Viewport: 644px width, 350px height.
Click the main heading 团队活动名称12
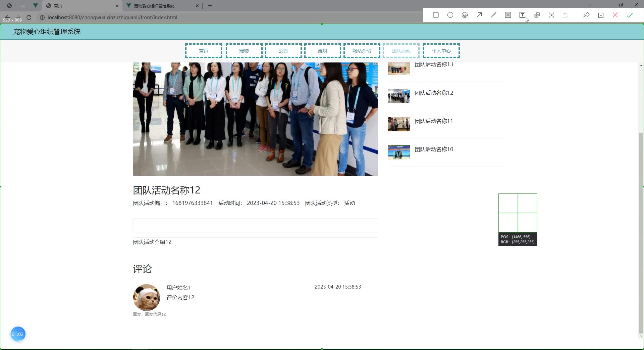click(x=167, y=190)
